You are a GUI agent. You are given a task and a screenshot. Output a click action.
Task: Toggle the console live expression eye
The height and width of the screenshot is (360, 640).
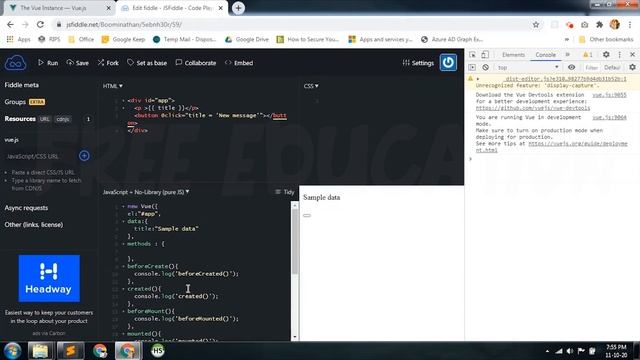tap(571, 67)
